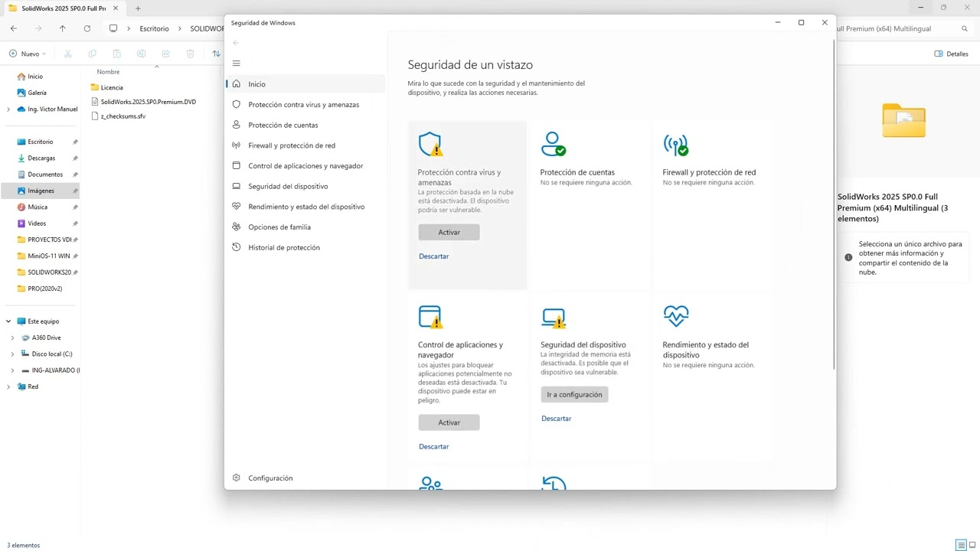This screenshot has height=551, width=980.
Task: Click Activar under app and browser control
Action: pyautogui.click(x=449, y=422)
